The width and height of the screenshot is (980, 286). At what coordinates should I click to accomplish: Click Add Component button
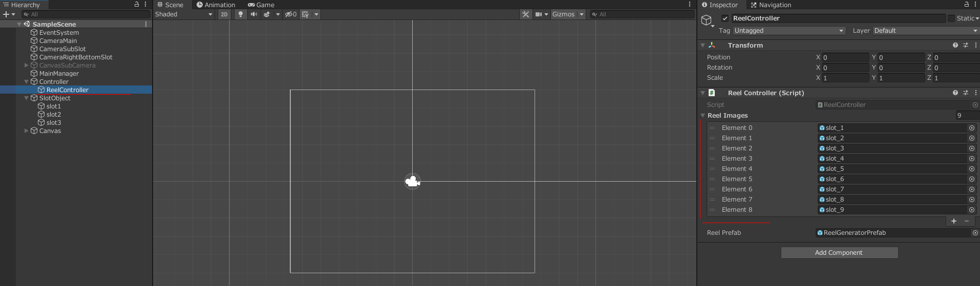coord(839,253)
